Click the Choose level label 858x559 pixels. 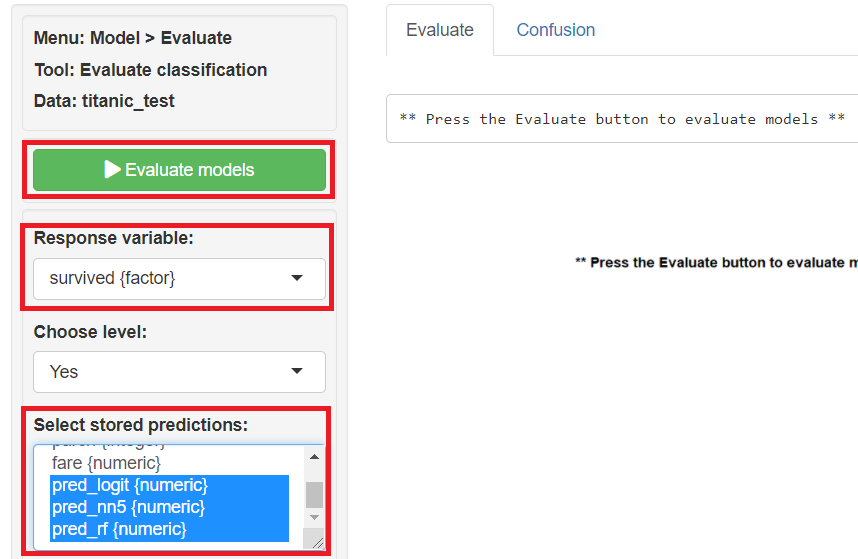click(x=90, y=332)
